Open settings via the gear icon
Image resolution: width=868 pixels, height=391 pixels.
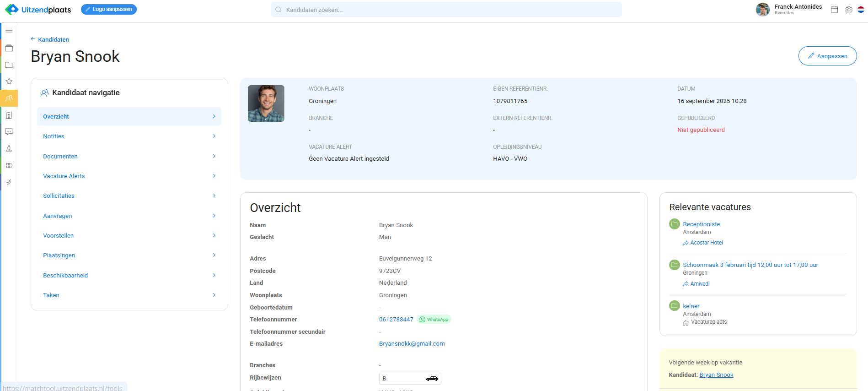(x=849, y=10)
